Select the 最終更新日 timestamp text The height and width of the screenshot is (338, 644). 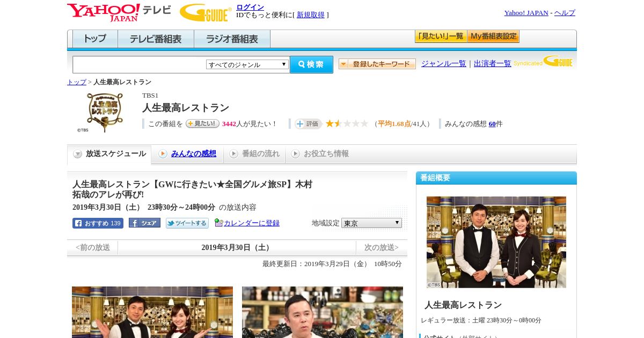tap(332, 264)
